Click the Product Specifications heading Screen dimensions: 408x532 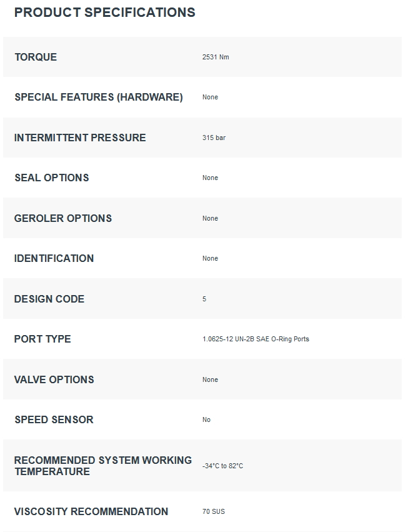pyautogui.click(x=105, y=13)
